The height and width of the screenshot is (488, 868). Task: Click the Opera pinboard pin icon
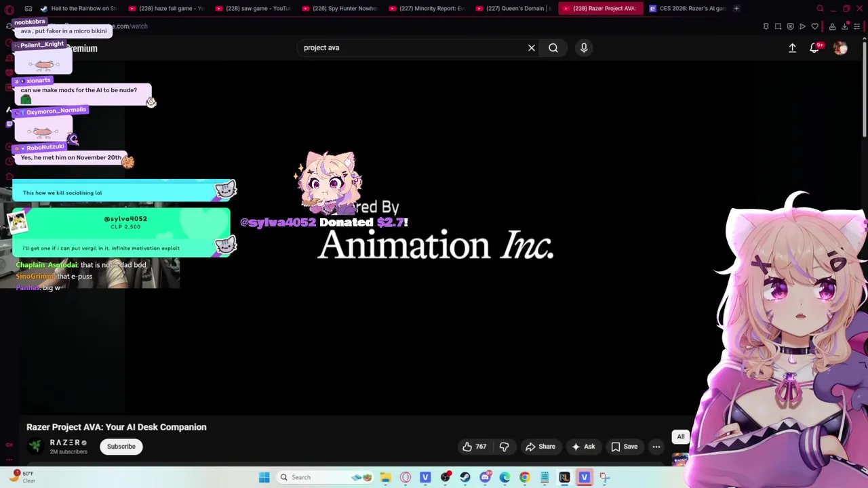766,26
